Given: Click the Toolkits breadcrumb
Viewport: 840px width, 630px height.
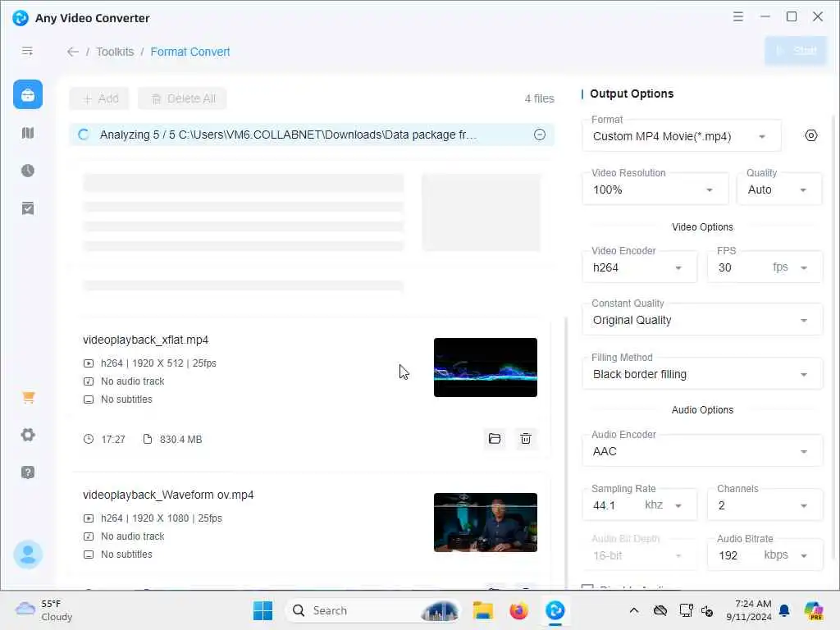Looking at the screenshot, I should coord(115,52).
